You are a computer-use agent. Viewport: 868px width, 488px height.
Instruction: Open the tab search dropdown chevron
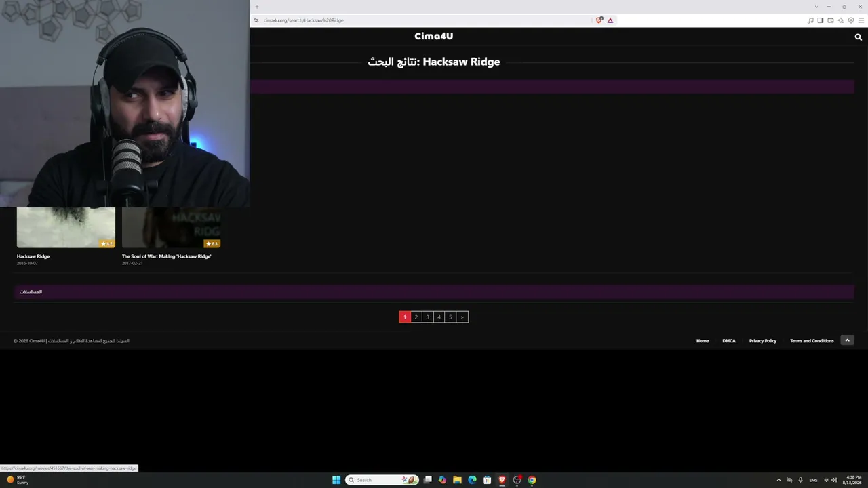pos(816,7)
